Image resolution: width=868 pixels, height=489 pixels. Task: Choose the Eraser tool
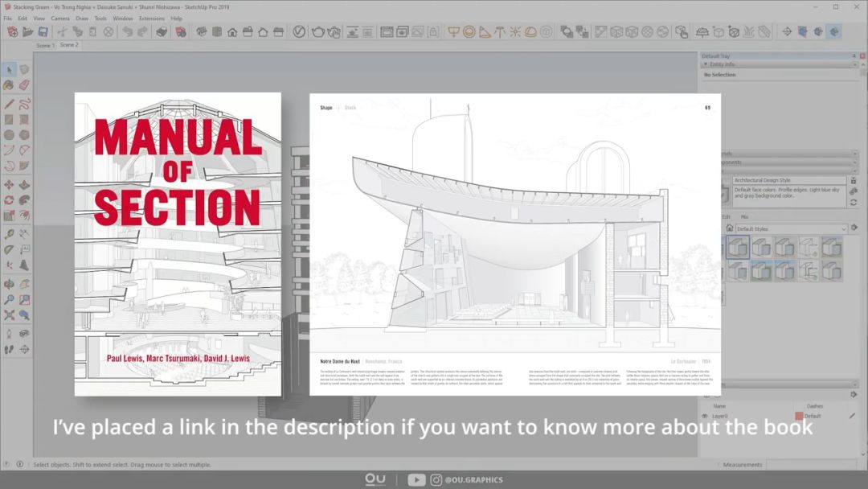point(24,85)
